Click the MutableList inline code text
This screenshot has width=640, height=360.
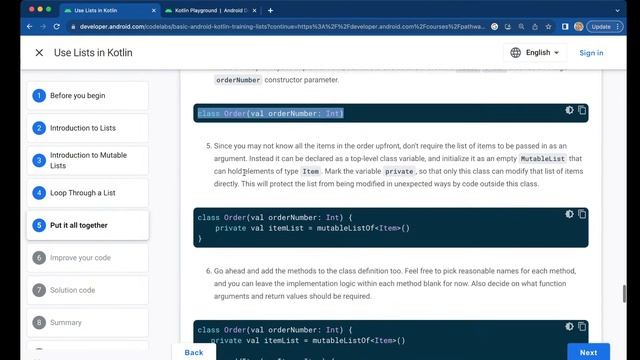542,158
